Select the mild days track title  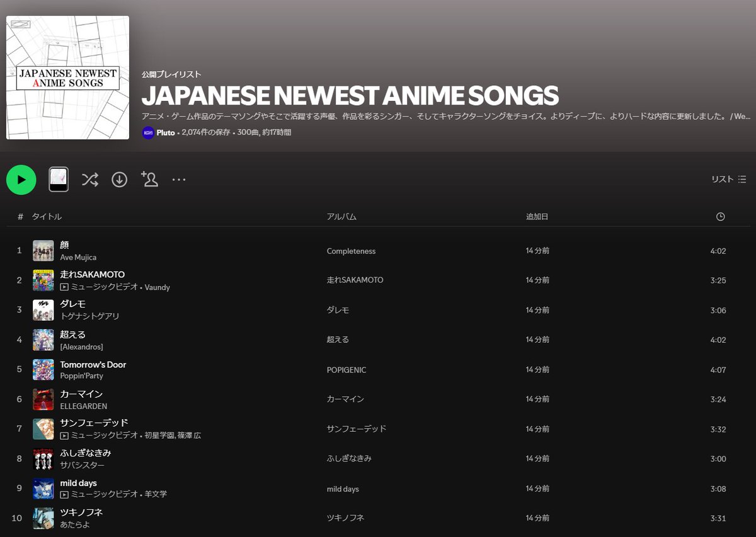(x=79, y=483)
